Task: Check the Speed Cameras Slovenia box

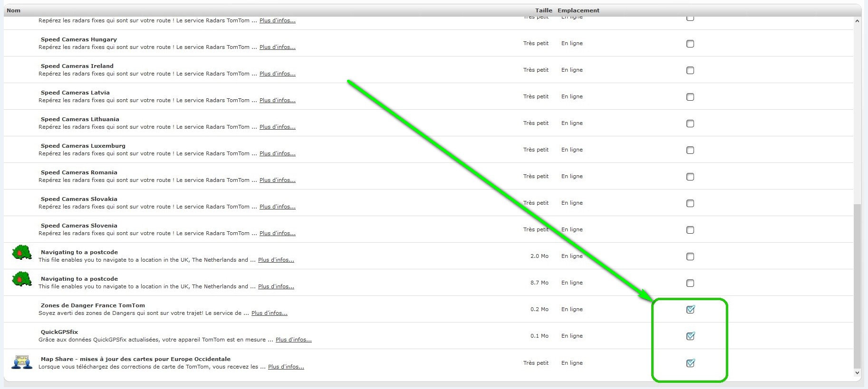Action: point(690,230)
